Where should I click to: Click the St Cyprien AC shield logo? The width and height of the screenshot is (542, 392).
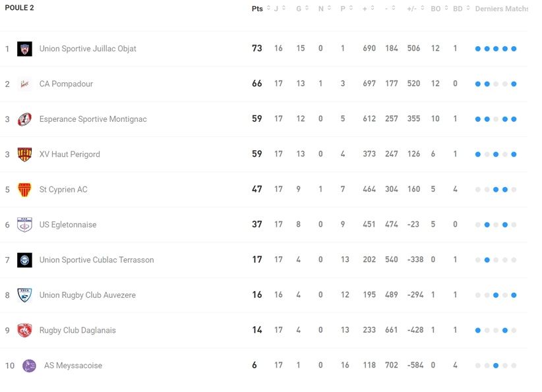pos(24,190)
